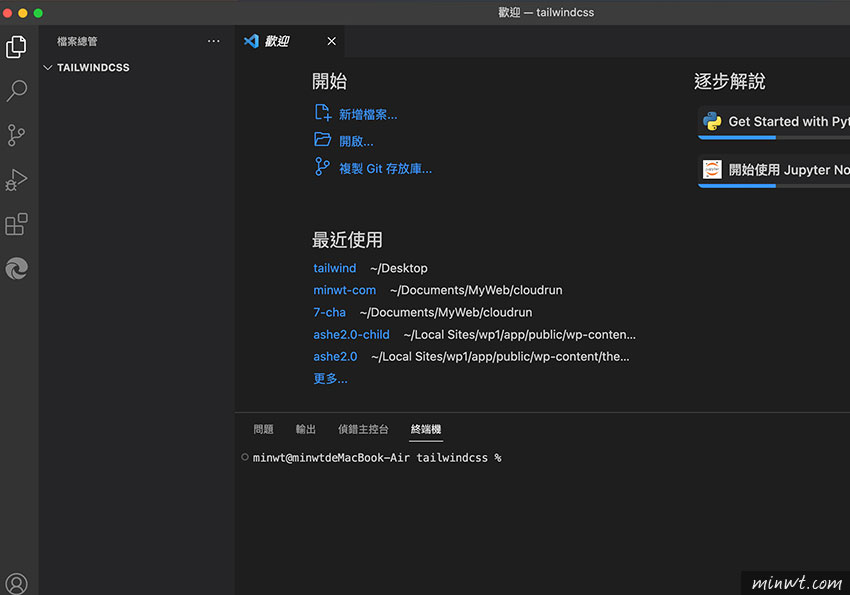The image size is (850, 595).
Task: Click the 檔案總管 explorer header title
Action: pos(77,41)
